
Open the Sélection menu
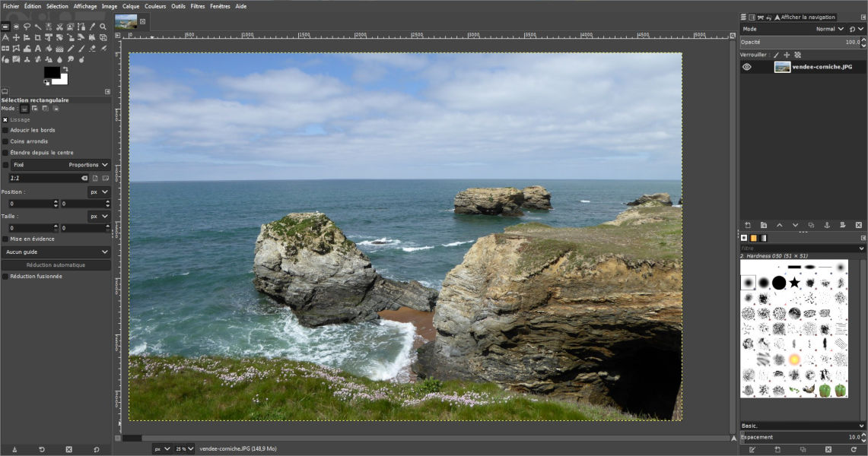tap(57, 6)
